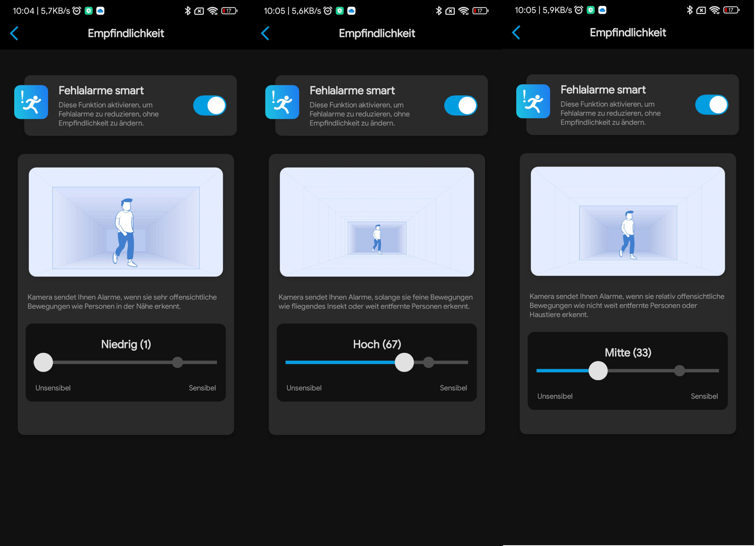Tap motion icon beside Fehlalarme smart, Mitte screen

click(x=533, y=102)
